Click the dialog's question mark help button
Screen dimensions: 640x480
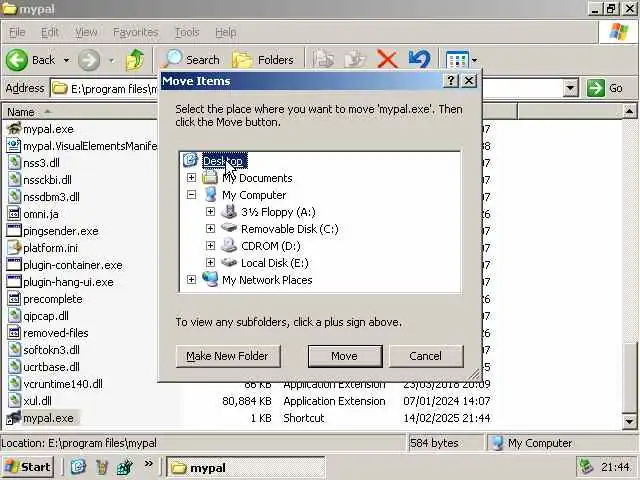click(451, 81)
